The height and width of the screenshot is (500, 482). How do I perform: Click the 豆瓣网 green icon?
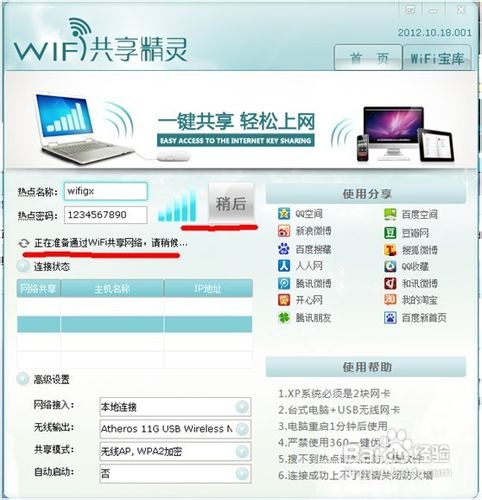[390, 233]
